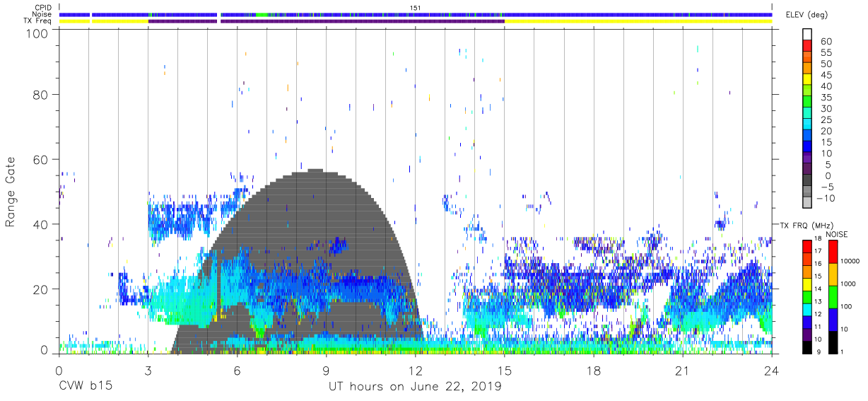Click the 15 label on ELEV scale
The width and height of the screenshot is (868, 401).
826,141
